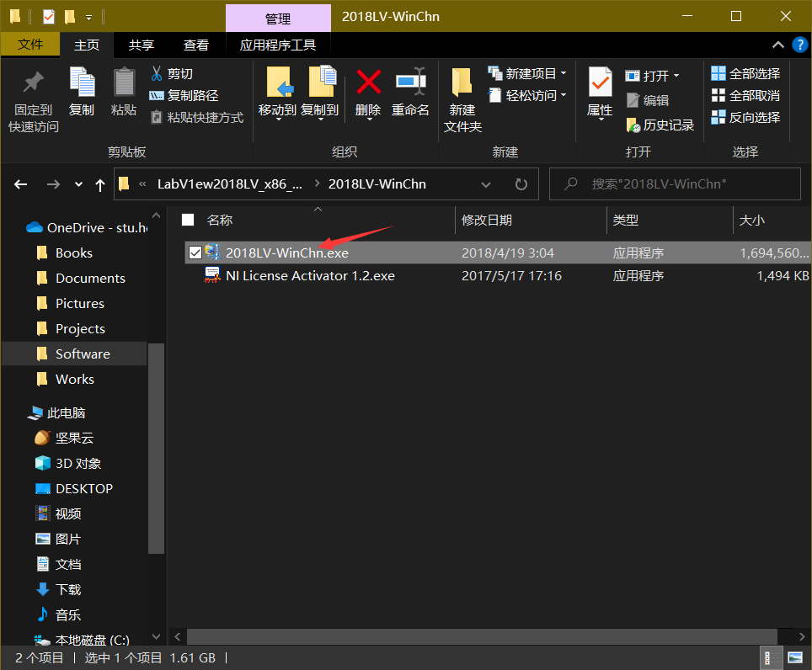
Task: Expand the New item dropdown
Action: coord(564,73)
